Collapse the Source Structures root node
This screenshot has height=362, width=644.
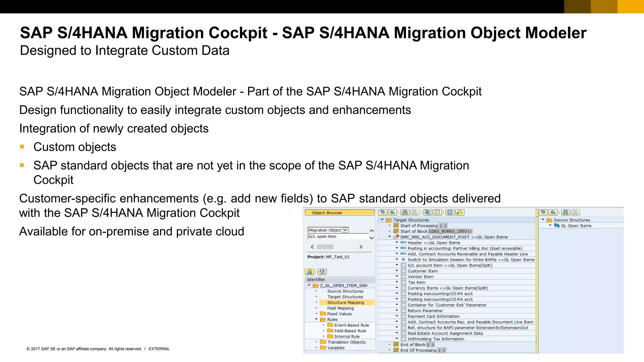(x=543, y=220)
